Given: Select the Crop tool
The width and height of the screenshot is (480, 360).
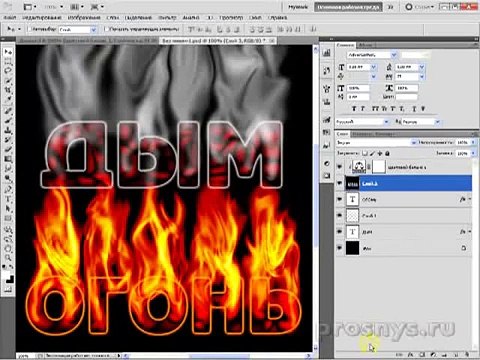Looking at the screenshot, I should click(x=8, y=90).
